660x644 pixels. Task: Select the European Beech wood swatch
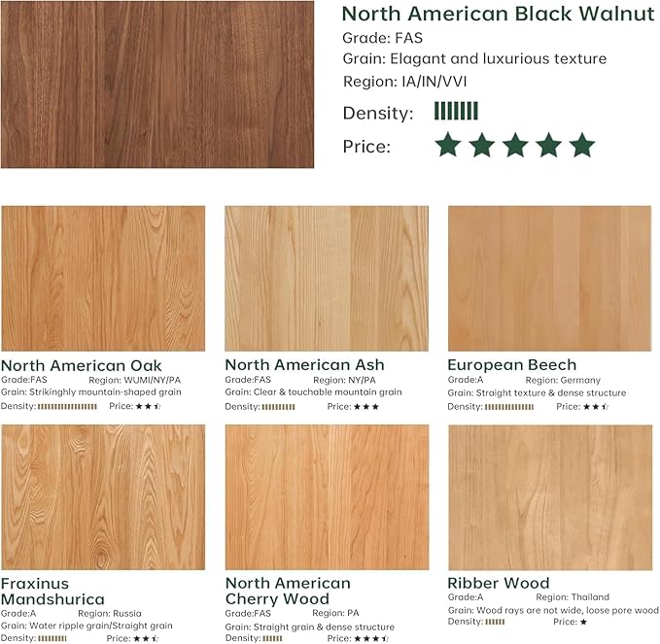[x=550, y=278]
